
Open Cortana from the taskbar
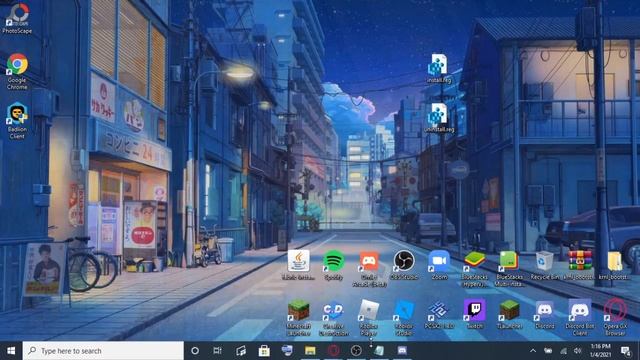tap(195, 351)
